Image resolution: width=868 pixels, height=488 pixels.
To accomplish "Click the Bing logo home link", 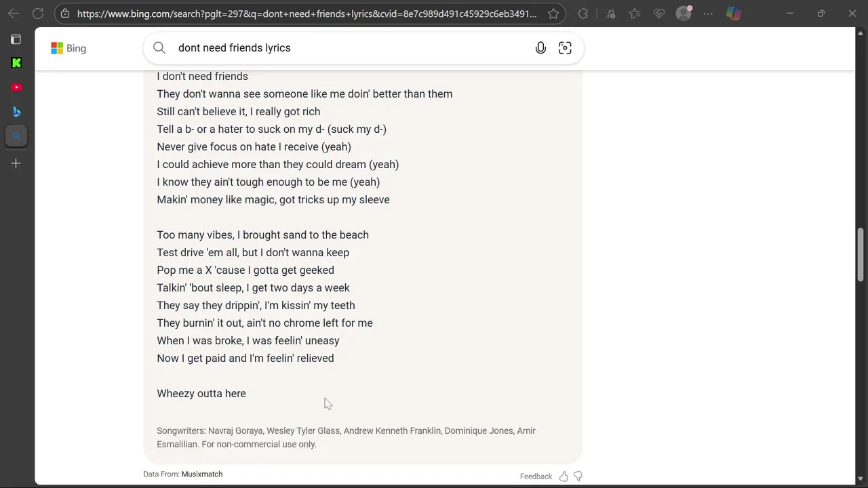I will tap(68, 48).
